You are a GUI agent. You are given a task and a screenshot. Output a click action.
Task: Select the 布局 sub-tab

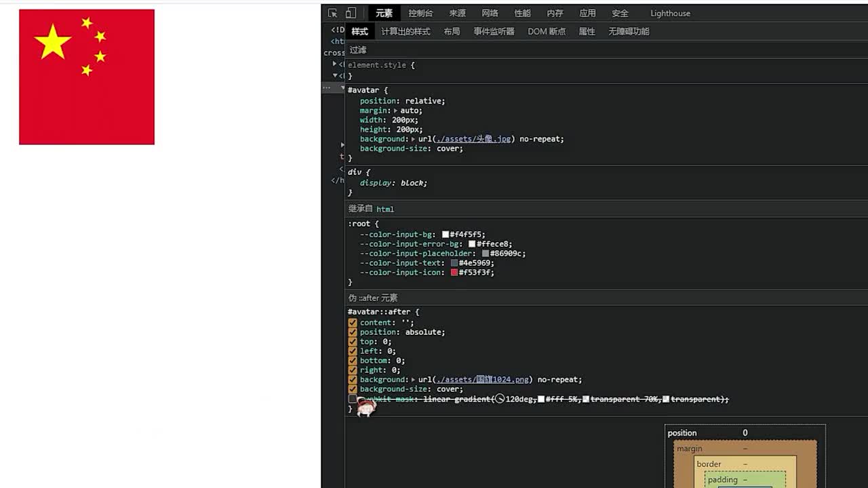click(452, 31)
